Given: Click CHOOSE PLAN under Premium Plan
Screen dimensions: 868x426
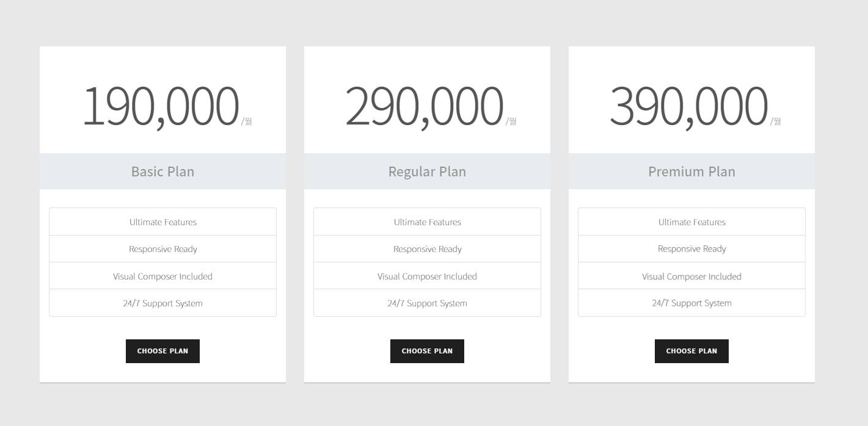Looking at the screenshot, I should [x=691, y=351].
